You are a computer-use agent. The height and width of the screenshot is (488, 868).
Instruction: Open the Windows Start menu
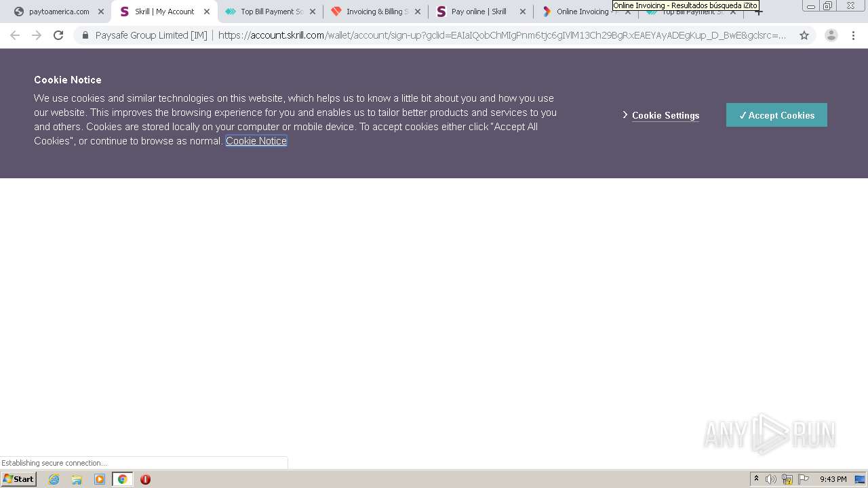(19, 479)
